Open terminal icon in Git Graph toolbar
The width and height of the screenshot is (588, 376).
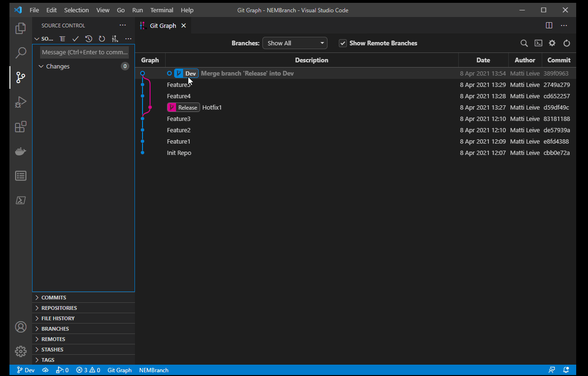click(538, 43)
